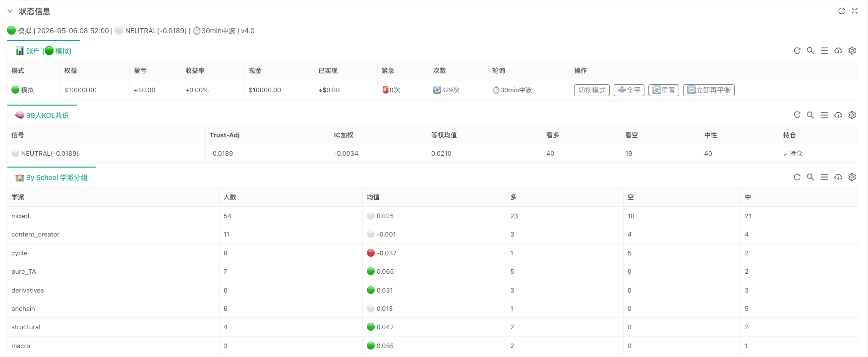Refresh the 99人KOL共识 table
The width and height of the screenshot is (868, 357).
tap(797, 115)
